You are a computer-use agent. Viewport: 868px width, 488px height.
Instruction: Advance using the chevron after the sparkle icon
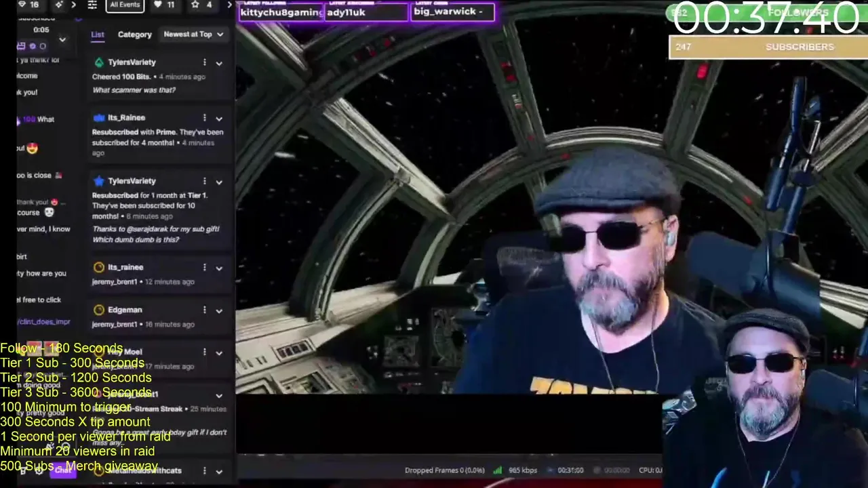click(x=73, y=5)
